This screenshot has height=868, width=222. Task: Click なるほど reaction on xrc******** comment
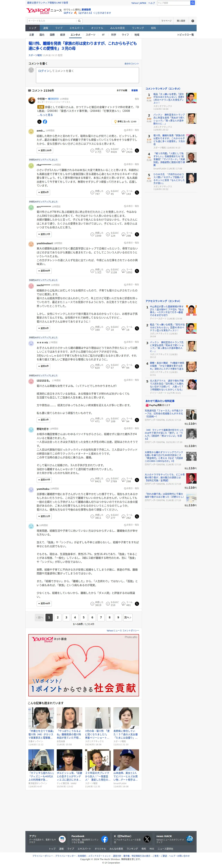point(113,234)
